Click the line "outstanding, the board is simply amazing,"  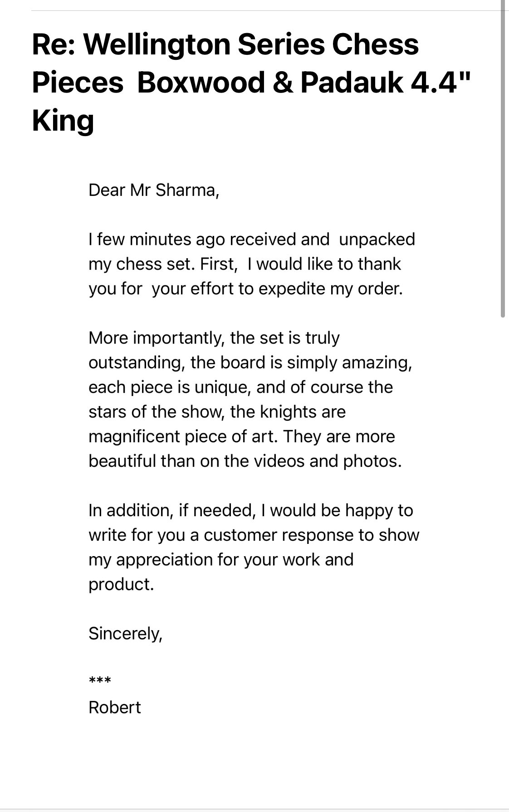point(250,362)
